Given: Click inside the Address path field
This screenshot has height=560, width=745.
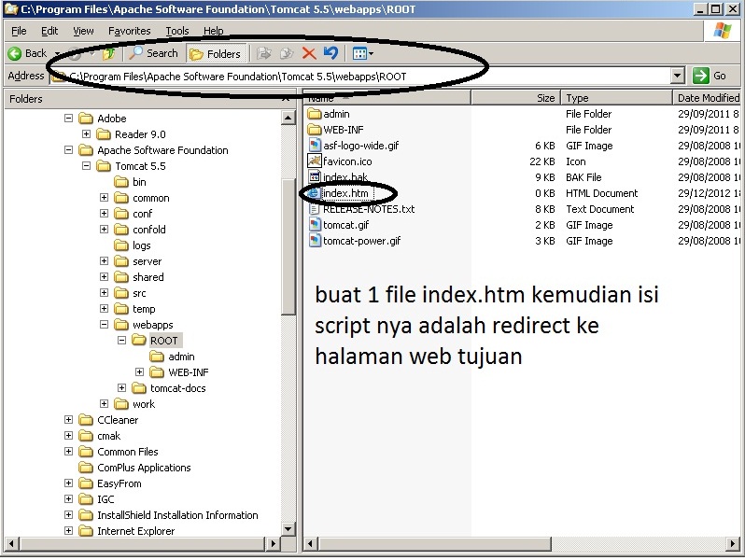Looking at the screenshot, I should pyautogui.click(x=361, y=76).
